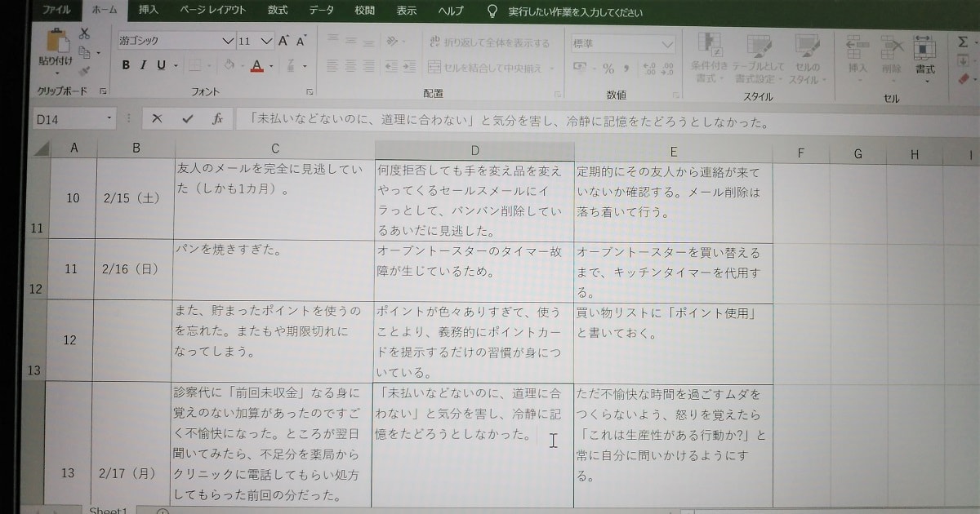The width and height of the screenshot is (980, 514).
Task: Click the red font color A swatch
Action: (256, 66)
